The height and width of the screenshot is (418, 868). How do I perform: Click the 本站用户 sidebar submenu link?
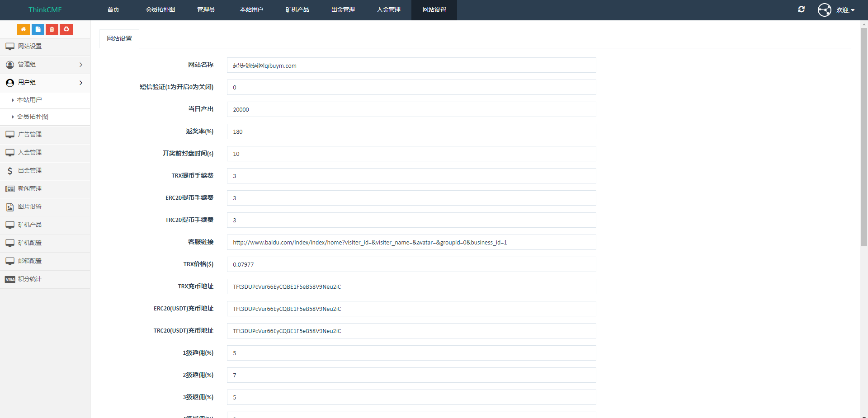29,100
